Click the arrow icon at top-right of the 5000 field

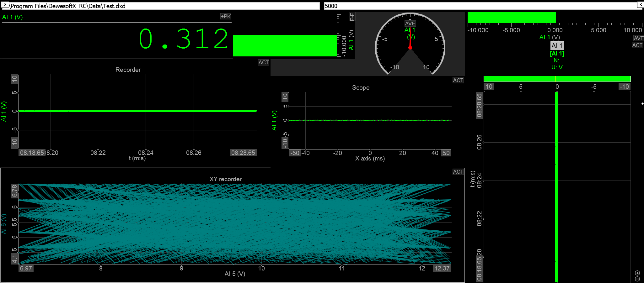pyautogui.click(x=641, y=5)
